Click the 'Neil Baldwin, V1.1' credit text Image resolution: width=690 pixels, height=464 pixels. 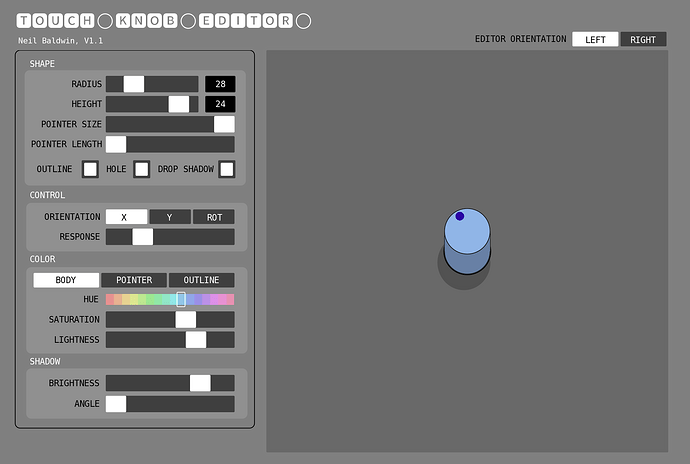point(60,41)
